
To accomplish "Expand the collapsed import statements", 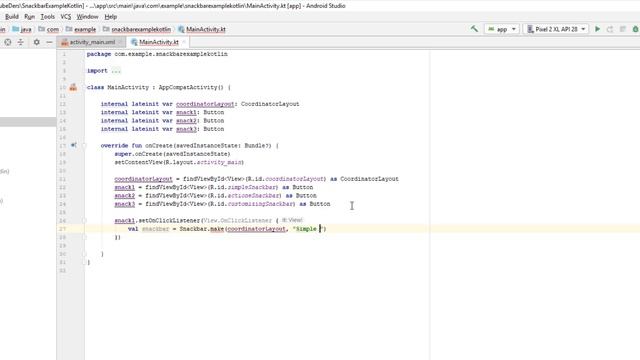I will point(116,71).
